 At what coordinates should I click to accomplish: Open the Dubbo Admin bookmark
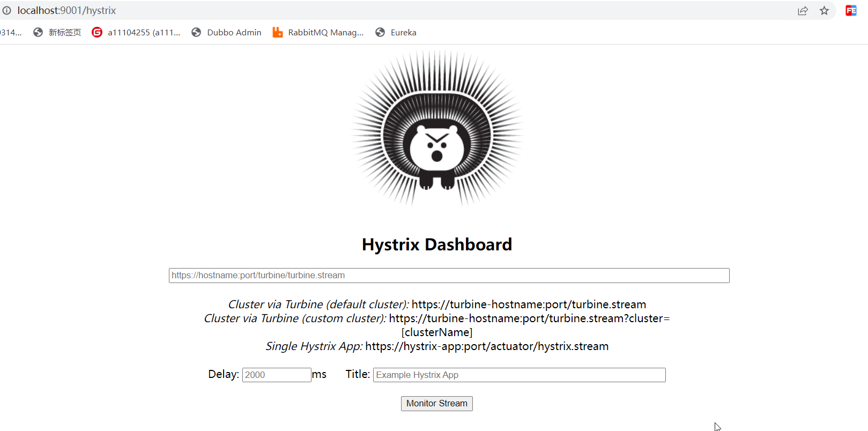[x=226, y=32]
